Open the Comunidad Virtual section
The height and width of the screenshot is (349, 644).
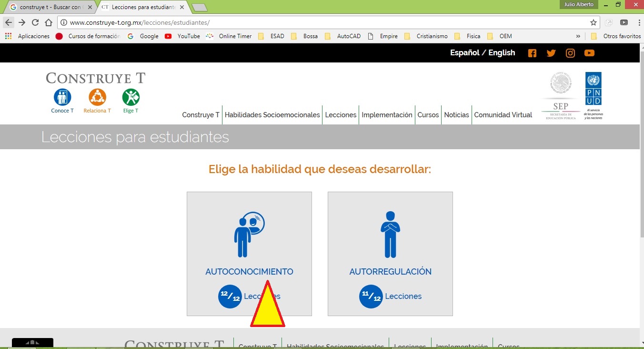503,114
